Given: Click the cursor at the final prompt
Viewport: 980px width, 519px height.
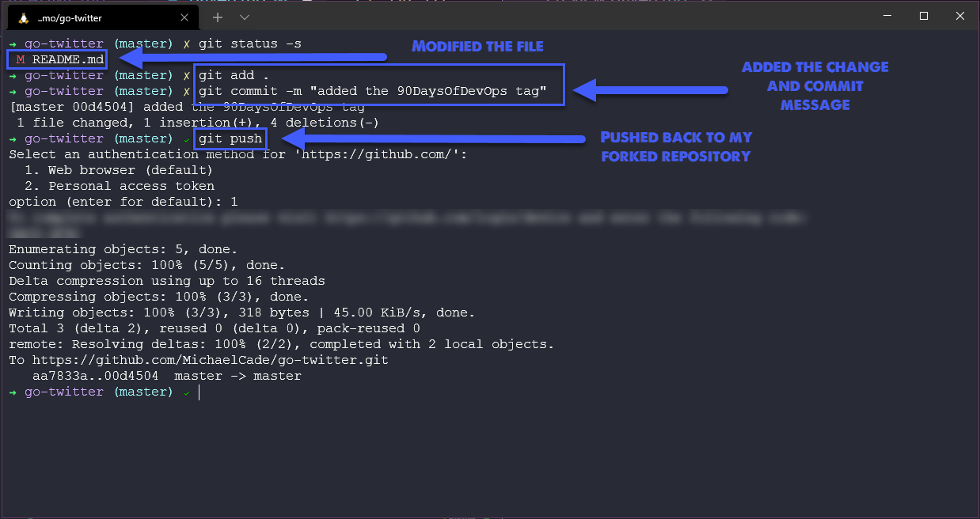Looking at the screenshot, I should (x=199, y=392).
